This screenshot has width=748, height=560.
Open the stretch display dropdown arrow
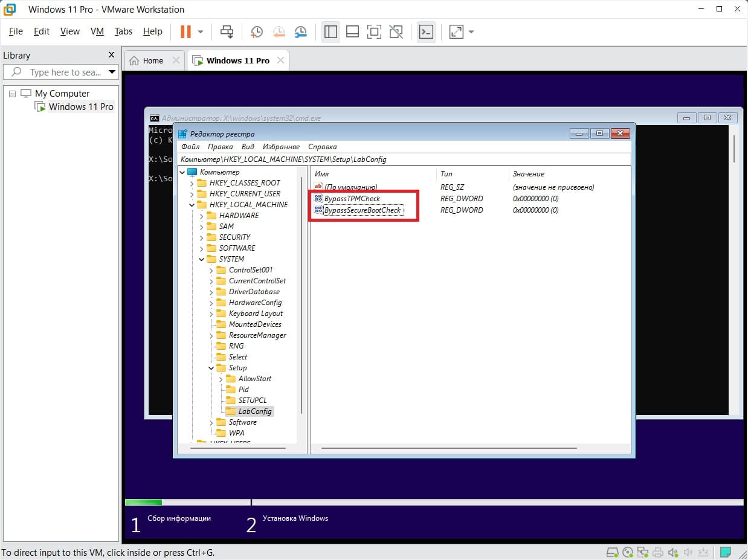click(471, 32)
